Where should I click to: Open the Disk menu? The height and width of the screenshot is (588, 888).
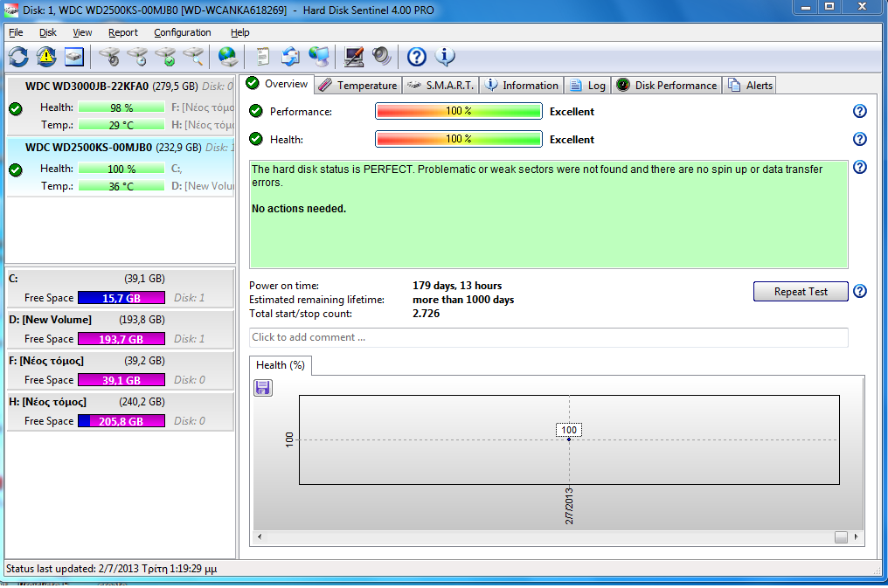(x=47, y=32)
